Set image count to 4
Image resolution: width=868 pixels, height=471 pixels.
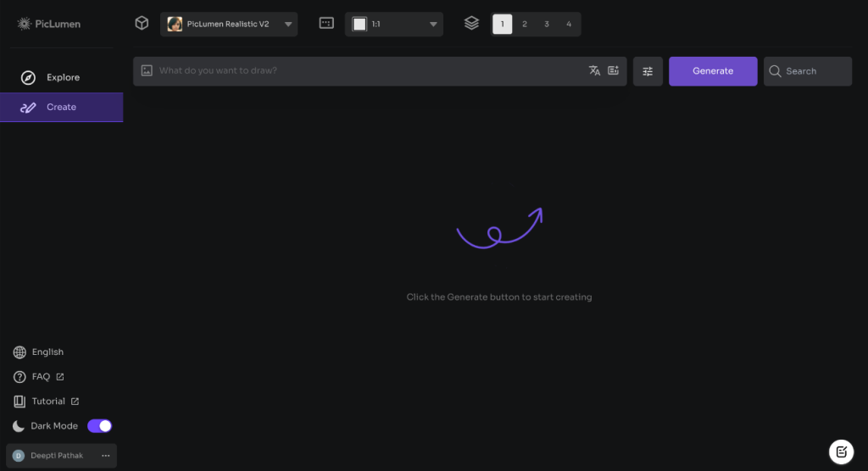568,25
